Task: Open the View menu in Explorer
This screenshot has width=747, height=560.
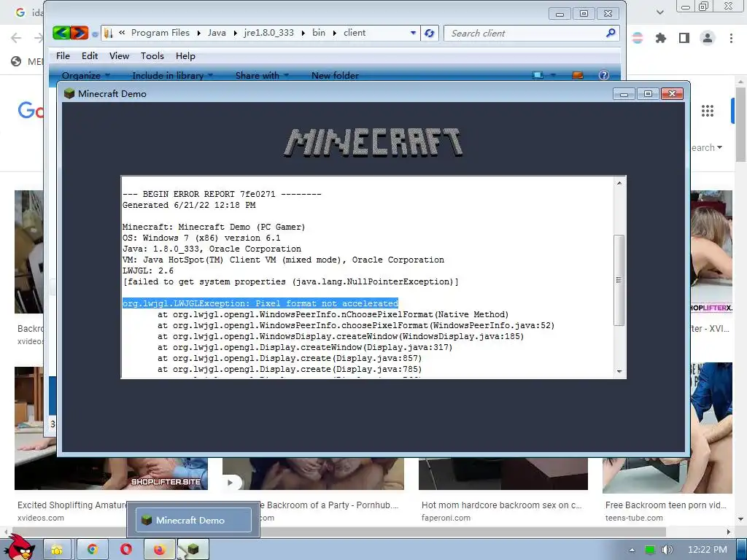Action: (119, 55)
